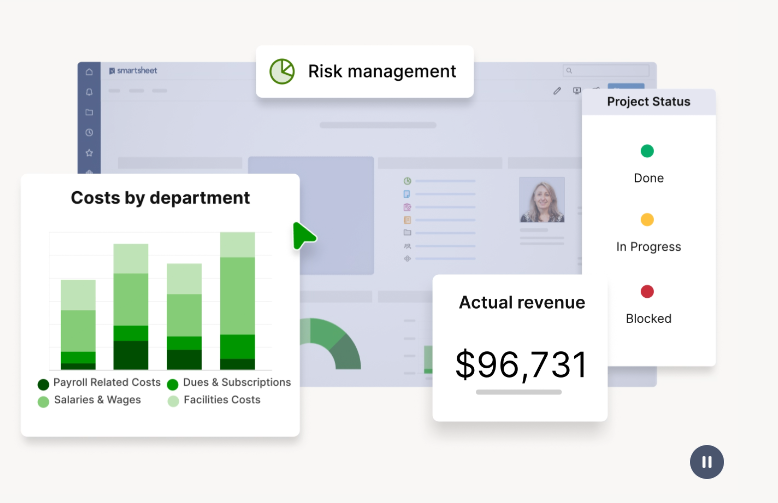Screen dimensions: 778x503
Task: Click the presentation screen icon in the toolbar
Action: (577, 91)
